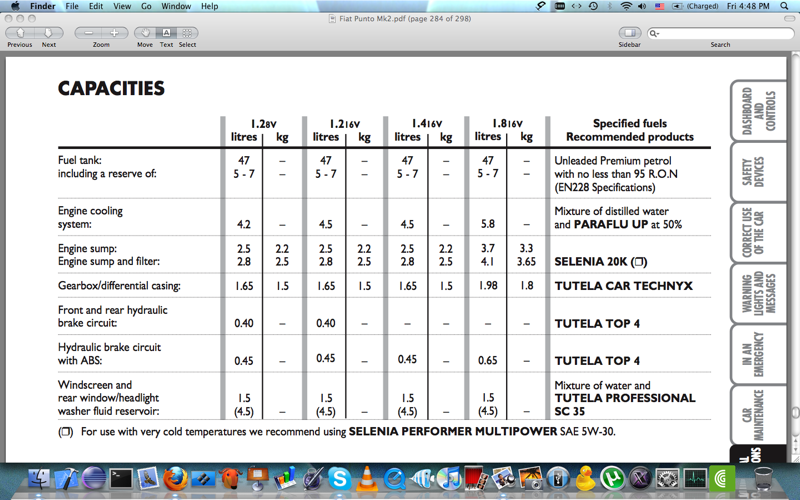Open the File menu
This screenshot has width=800, height=500.
pos(72,6)
